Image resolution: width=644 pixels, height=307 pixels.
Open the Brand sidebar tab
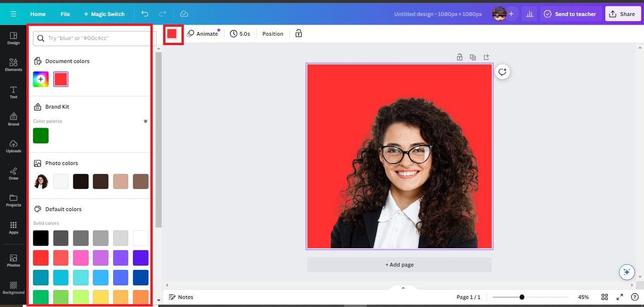click(x=14, y=119)
